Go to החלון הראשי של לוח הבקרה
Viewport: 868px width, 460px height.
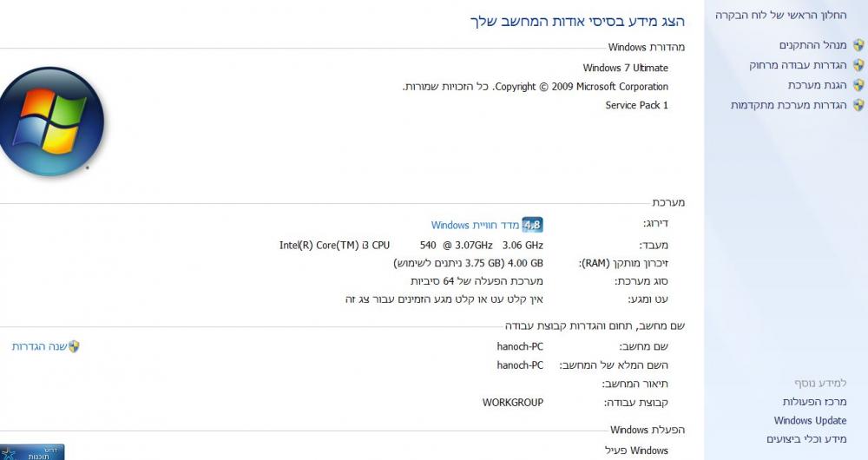pos(780,16)
